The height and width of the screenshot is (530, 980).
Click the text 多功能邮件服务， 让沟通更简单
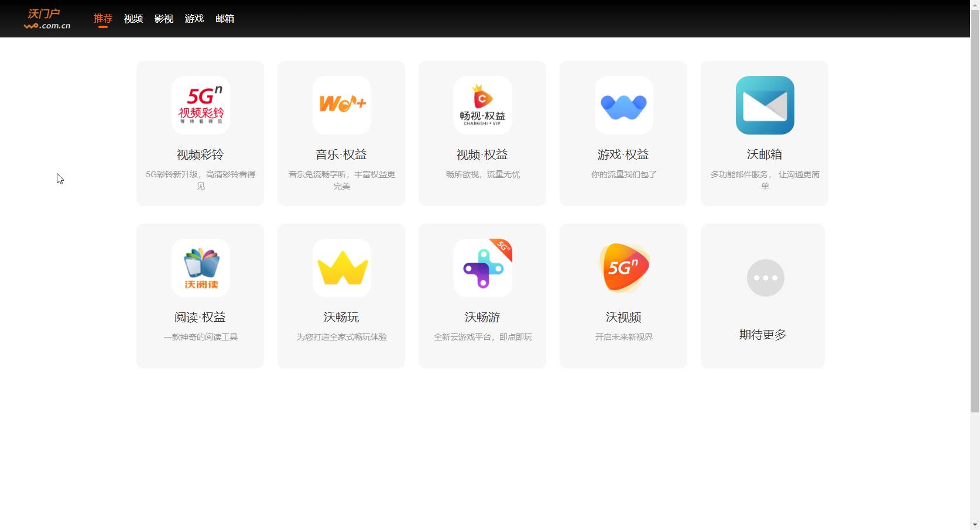[x=765, y=180]
